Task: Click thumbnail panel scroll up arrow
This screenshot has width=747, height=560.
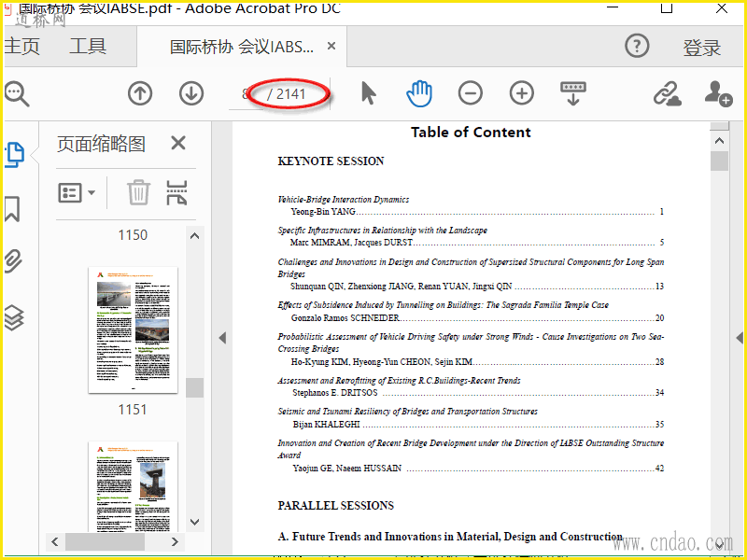Action: pyautogui.click(x=194, y=236)
